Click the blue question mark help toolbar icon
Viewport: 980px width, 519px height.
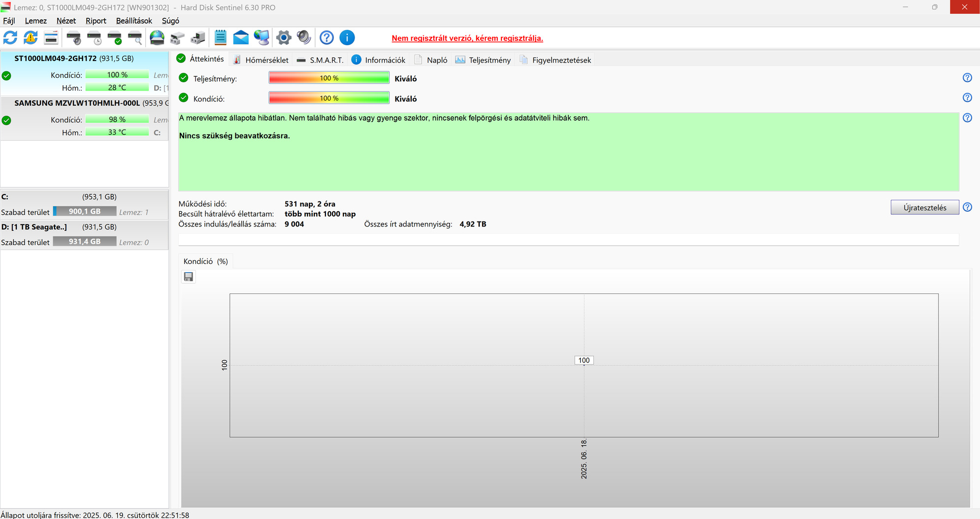coord(327,37)
